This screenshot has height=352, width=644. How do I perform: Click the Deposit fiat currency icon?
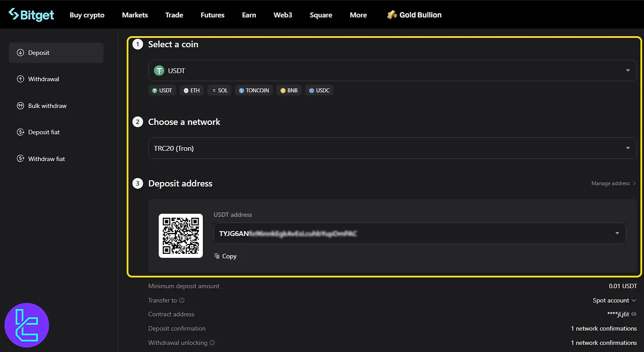20,132
